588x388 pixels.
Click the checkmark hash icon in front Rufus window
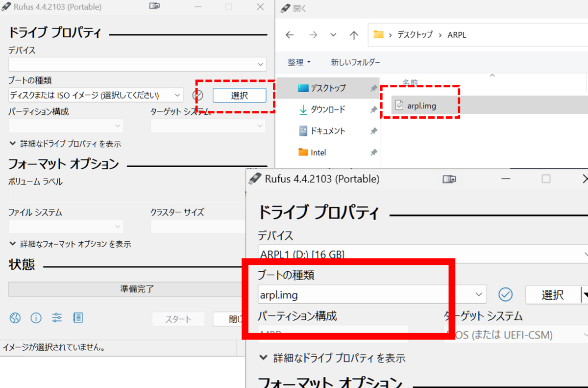pyautogui.click(x=505, y=294)
